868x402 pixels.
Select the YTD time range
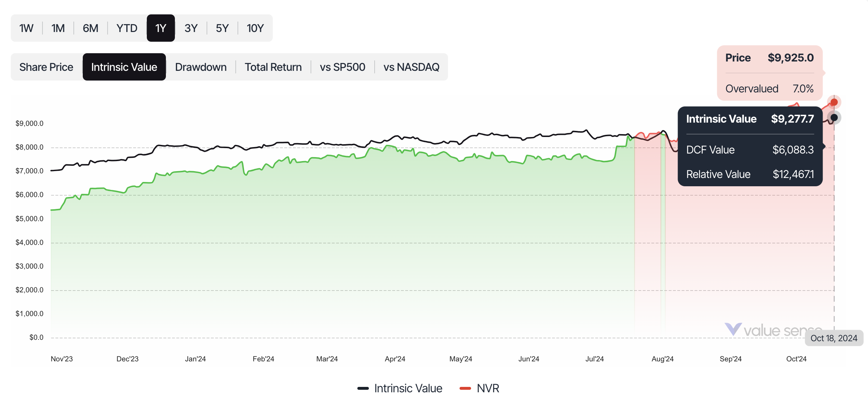(x=127, y=28)
